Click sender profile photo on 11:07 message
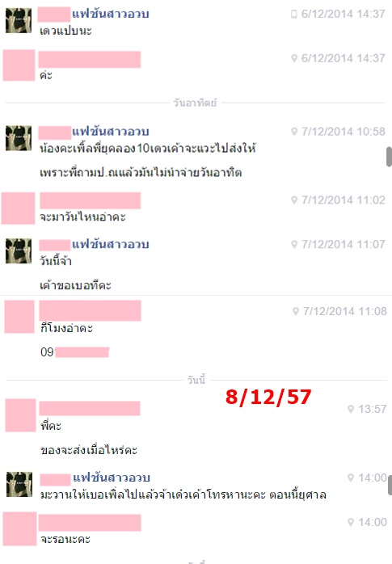Viewport: 392px width, 564px height. [19, 250]
